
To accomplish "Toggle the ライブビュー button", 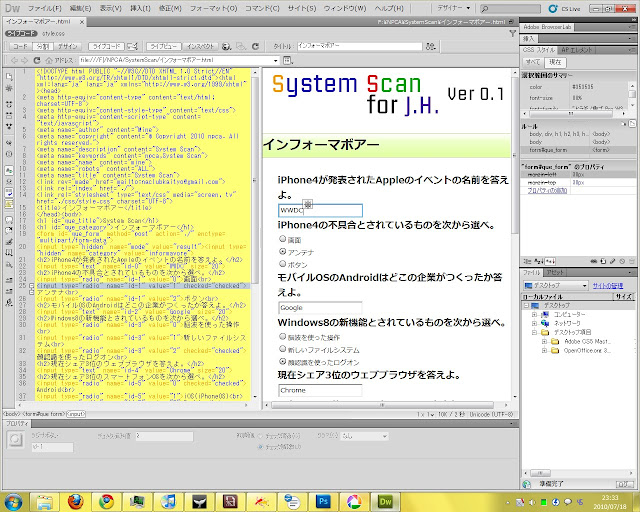I will point(163,47).
